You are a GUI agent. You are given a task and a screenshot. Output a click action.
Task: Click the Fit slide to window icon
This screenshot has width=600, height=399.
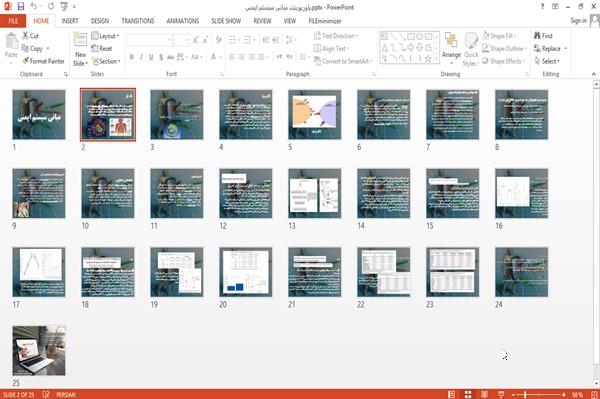593,394
